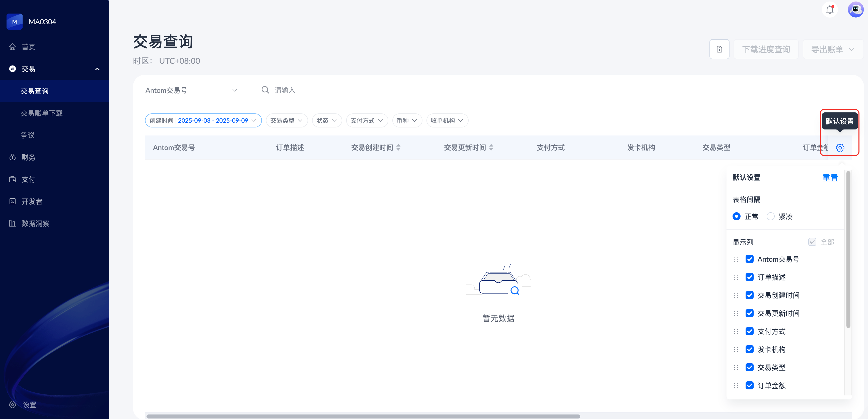Sort by 交易创建时间 column arrows
Screen dimensions: 868x419
398,147
